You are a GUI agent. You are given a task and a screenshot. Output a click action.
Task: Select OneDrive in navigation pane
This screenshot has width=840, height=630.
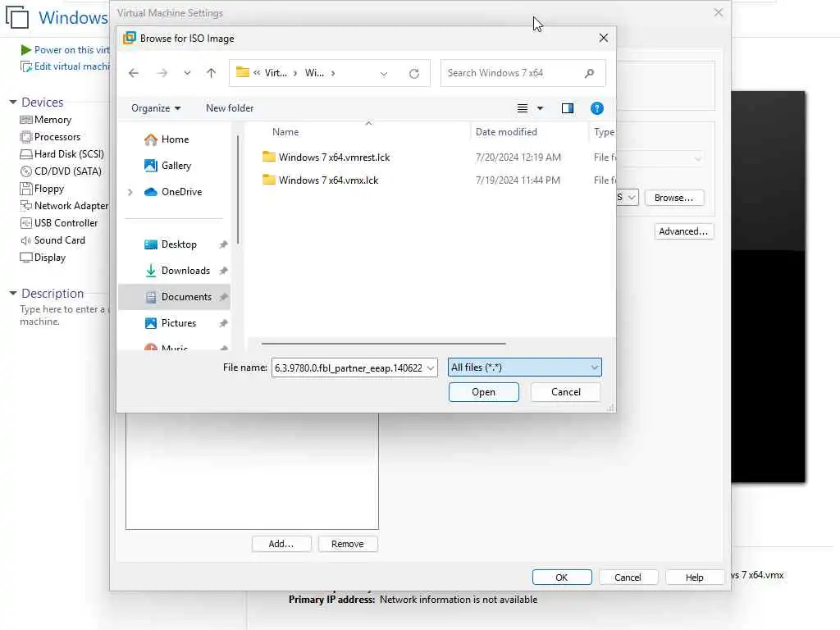173,192
